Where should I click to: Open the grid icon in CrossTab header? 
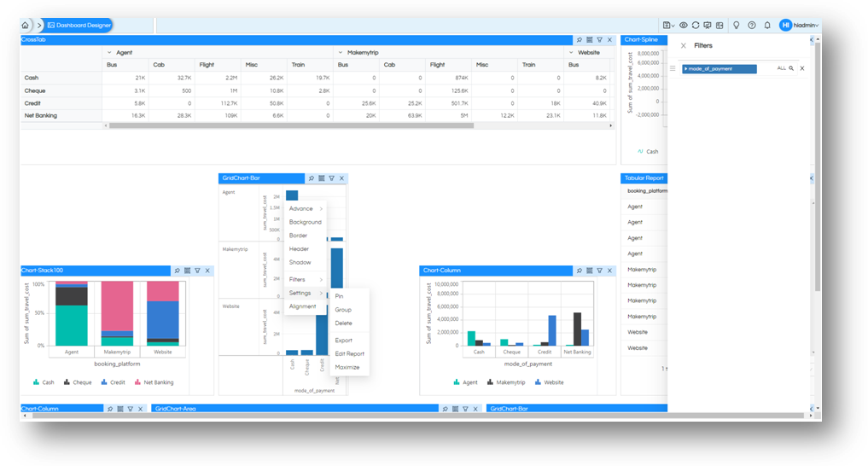pos(590,40)
